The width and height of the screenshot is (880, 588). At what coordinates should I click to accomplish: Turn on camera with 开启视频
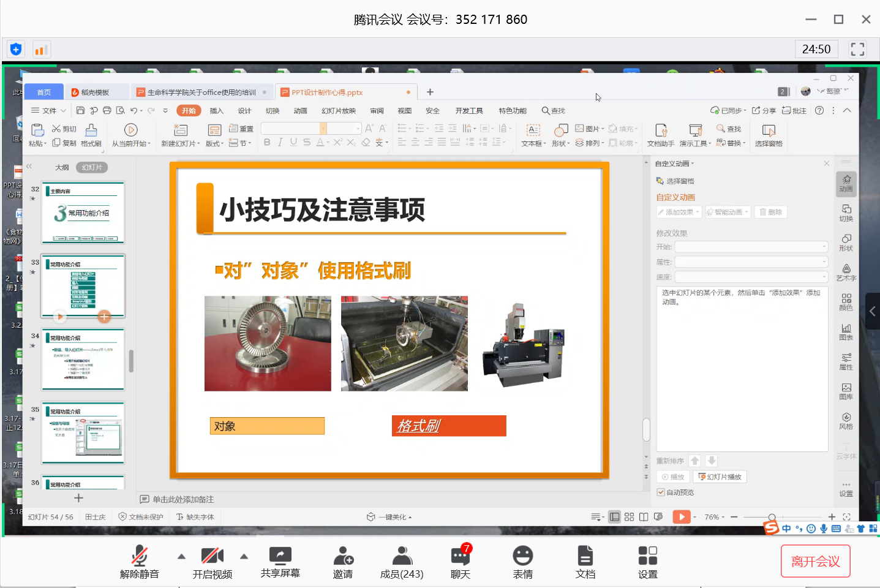click(x=212, y=556)
